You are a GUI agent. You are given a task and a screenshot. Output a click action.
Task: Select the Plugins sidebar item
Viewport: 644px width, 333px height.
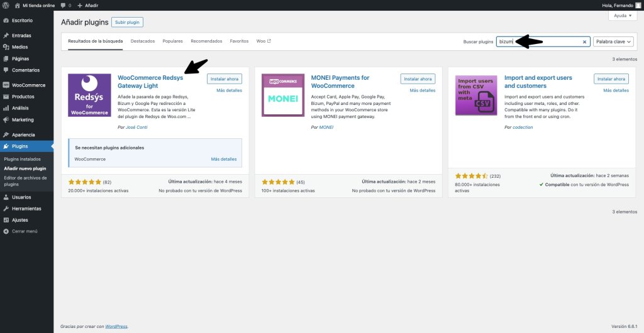coord(26,146)
